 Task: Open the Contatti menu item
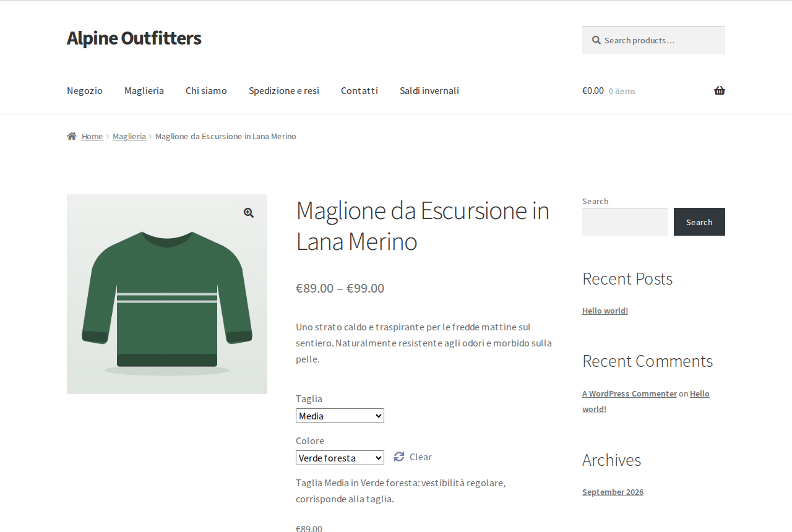tap(359, 90)
